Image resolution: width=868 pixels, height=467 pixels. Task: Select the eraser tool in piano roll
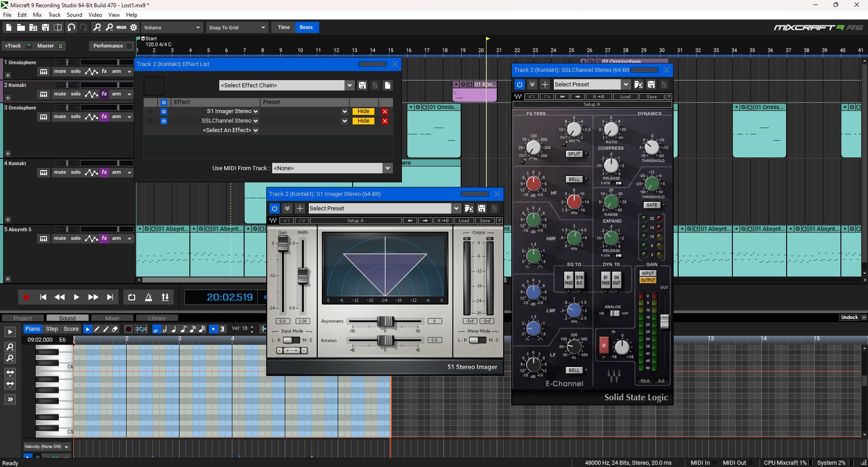click(x=115, y=329)
